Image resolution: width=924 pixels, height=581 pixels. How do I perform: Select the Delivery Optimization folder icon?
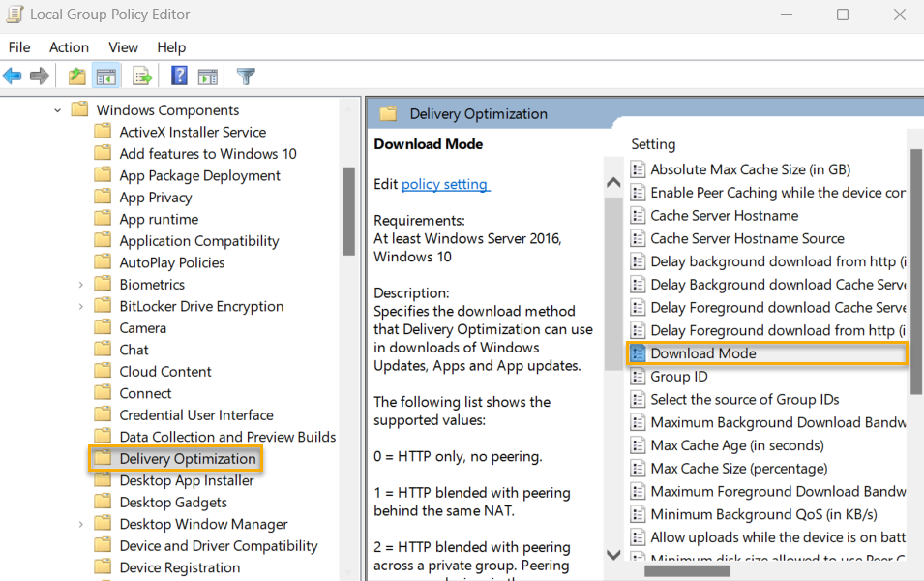104,458
